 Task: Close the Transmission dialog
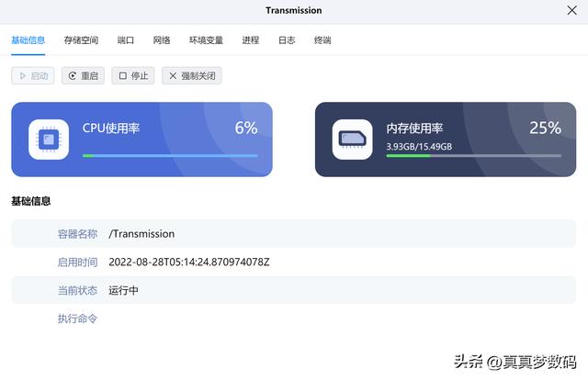571,10
